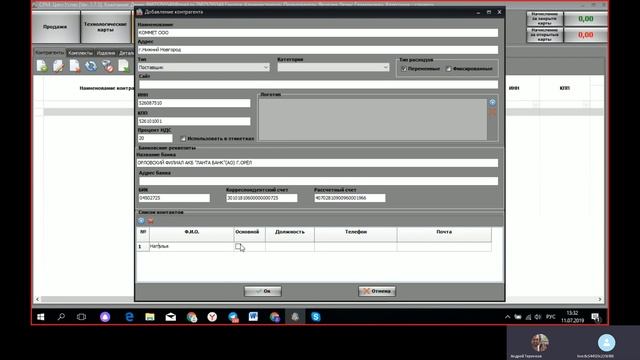Open Telegram from the taskbar
The height and width of the screenshot is (360, 640).
pyautogui.click(x=233, y=317)
